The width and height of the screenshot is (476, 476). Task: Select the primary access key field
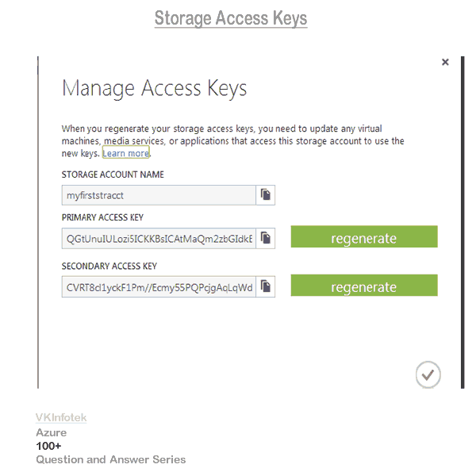pos(159,238)
